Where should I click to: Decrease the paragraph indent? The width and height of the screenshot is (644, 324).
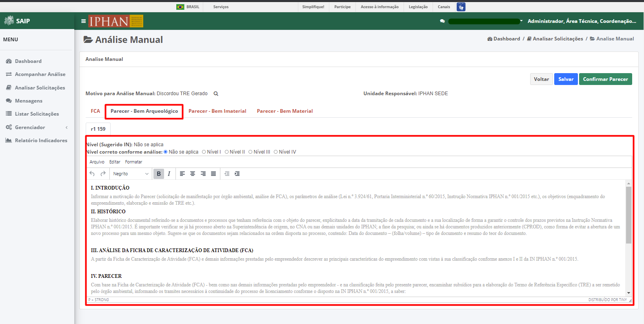(227, 174)
